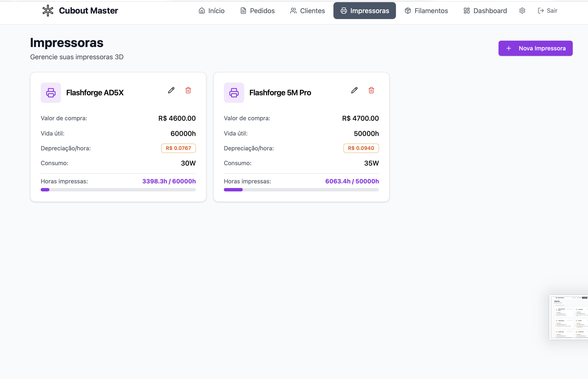The height and width of the screenshot is (379, 588).
Task: Click the Flashforge 5M Pro hours progress bar
Action: point(301,190)
